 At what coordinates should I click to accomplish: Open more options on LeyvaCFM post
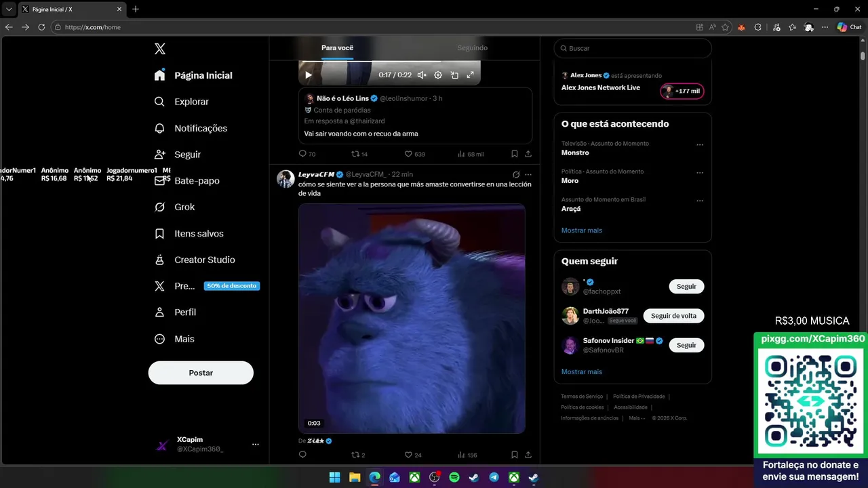tap(528, 174)
